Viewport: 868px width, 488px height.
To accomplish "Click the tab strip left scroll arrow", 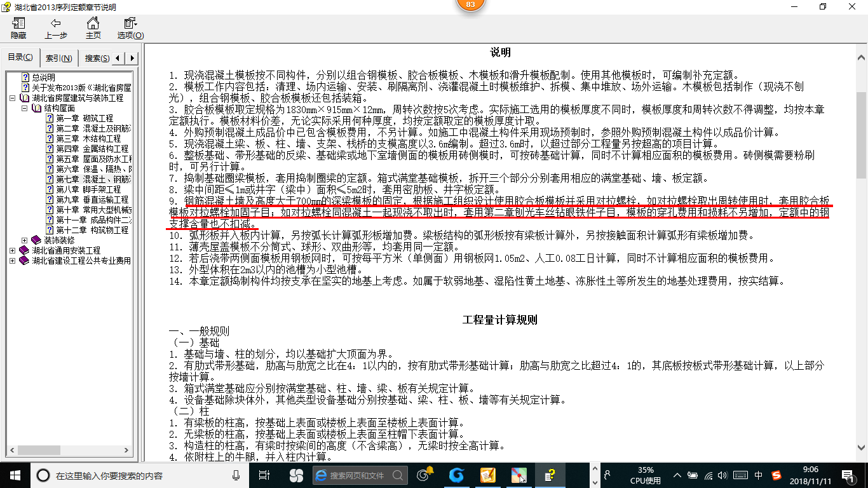I will point(119,58).
